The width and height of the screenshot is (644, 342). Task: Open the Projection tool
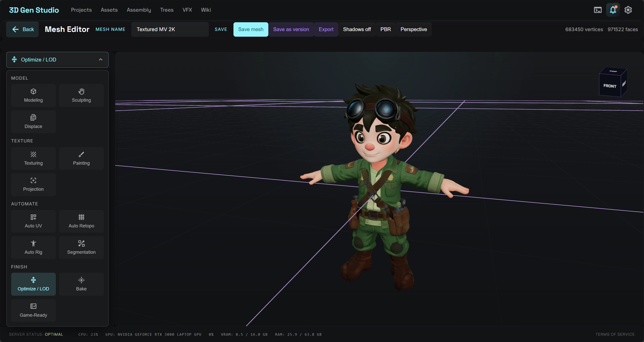pyautogui.click(x=33, y=184)
